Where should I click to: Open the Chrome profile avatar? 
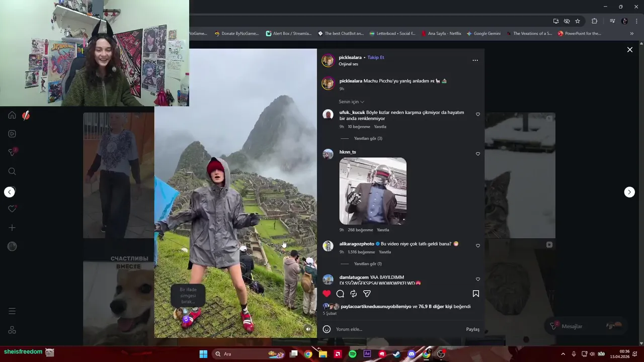(x=624, y=21)
